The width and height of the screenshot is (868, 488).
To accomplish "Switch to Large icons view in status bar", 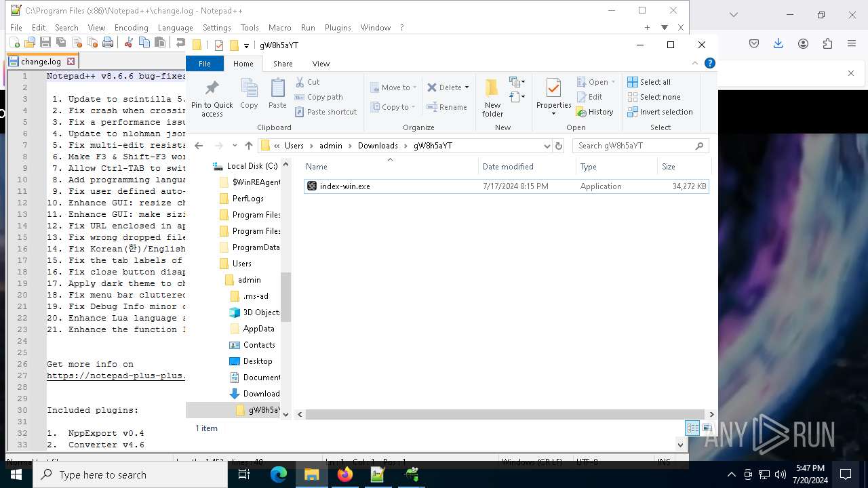I will [707, 428].
